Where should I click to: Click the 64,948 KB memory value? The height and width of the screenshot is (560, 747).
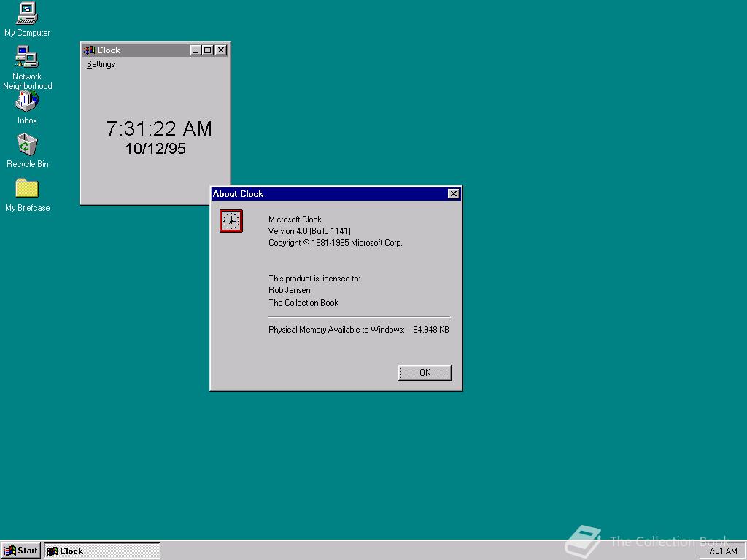point(430,330)
